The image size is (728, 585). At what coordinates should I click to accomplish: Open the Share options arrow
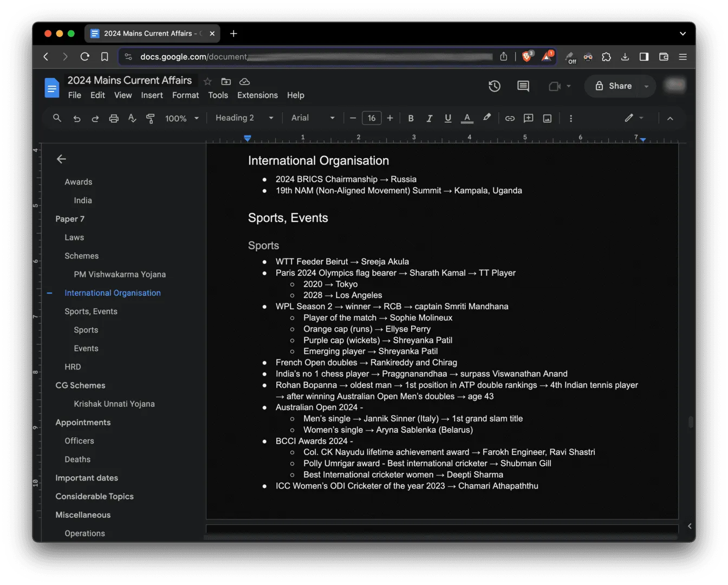point(646,86)
